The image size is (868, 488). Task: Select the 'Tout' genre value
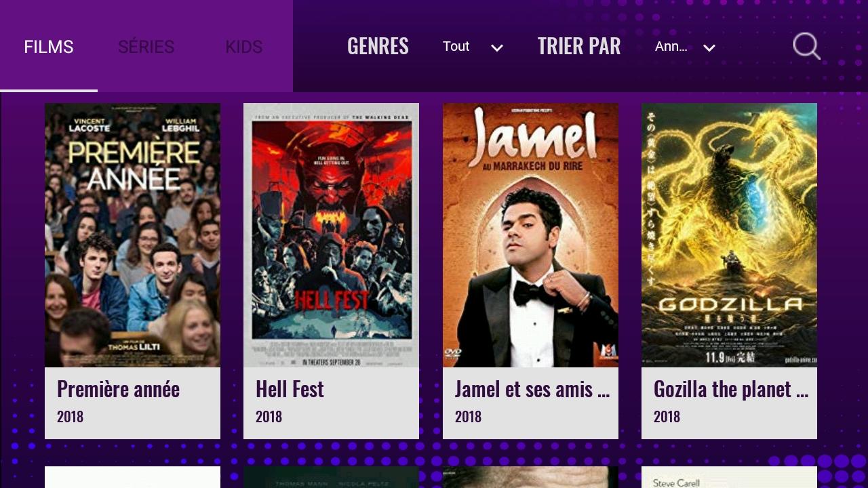[x=456, y=46]
